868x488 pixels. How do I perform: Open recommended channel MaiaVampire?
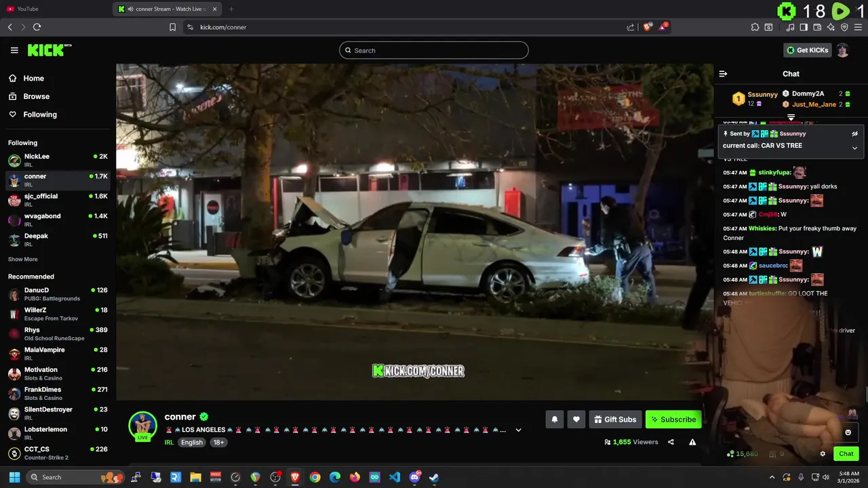pyautogui.click(x=58, y=354)
